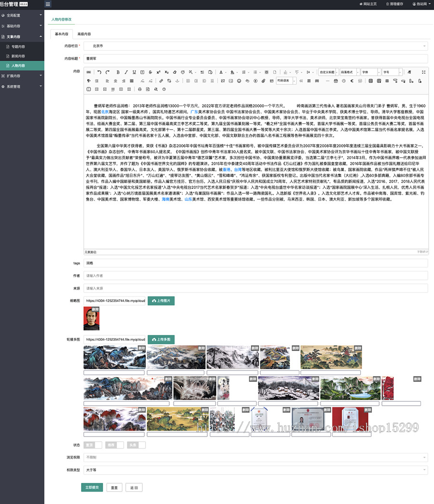Click the 内容标题 field containing 曹炳军
434x504 pixels.
point(256,58)
